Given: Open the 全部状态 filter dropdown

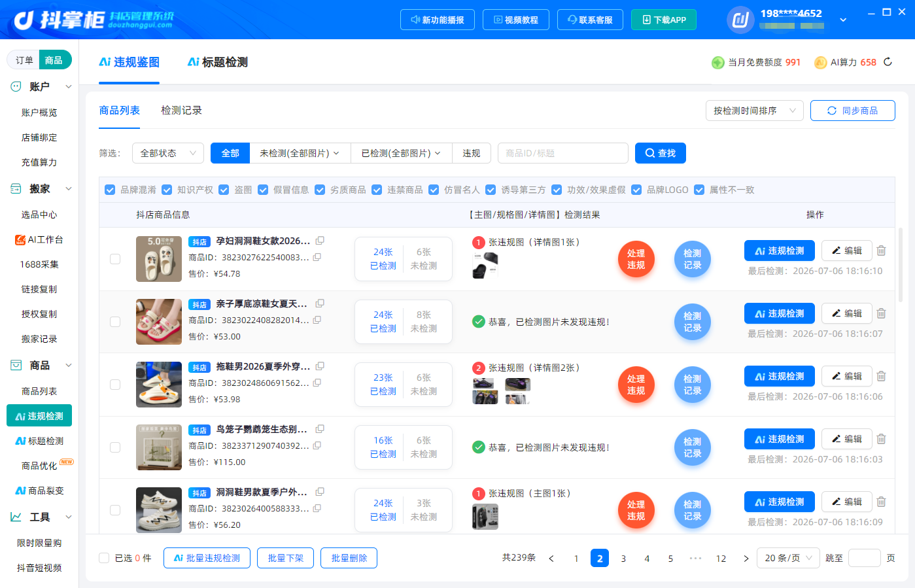Looking at the screenshot, I should click(x=168, y=153).
